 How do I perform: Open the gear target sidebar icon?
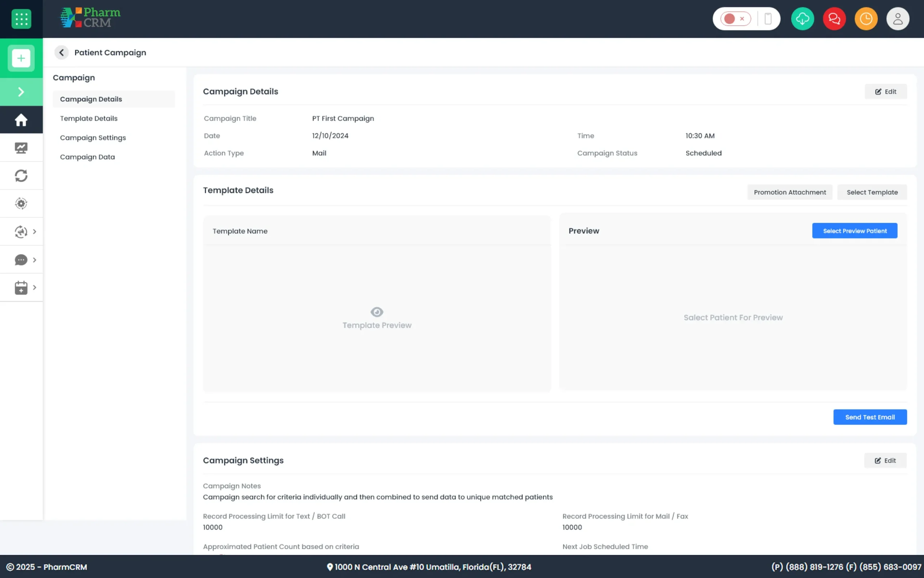21,203
